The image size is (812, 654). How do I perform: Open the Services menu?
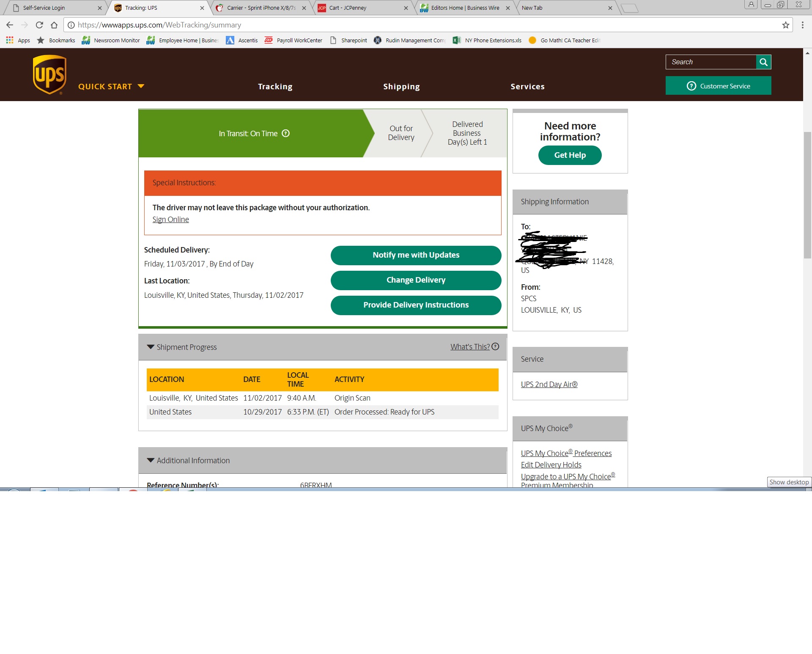(x=527, y=86)
